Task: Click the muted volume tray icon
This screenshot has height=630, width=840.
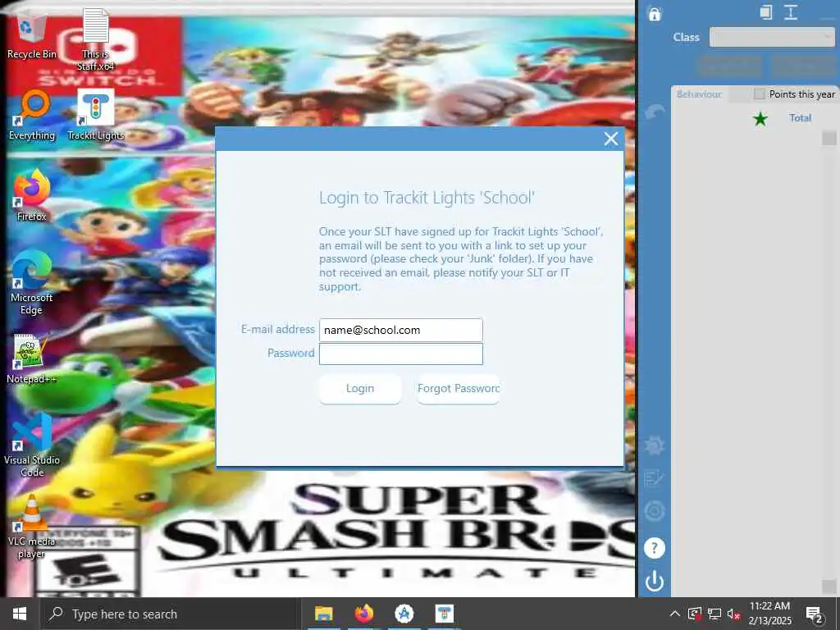Action: click(734, 614)
